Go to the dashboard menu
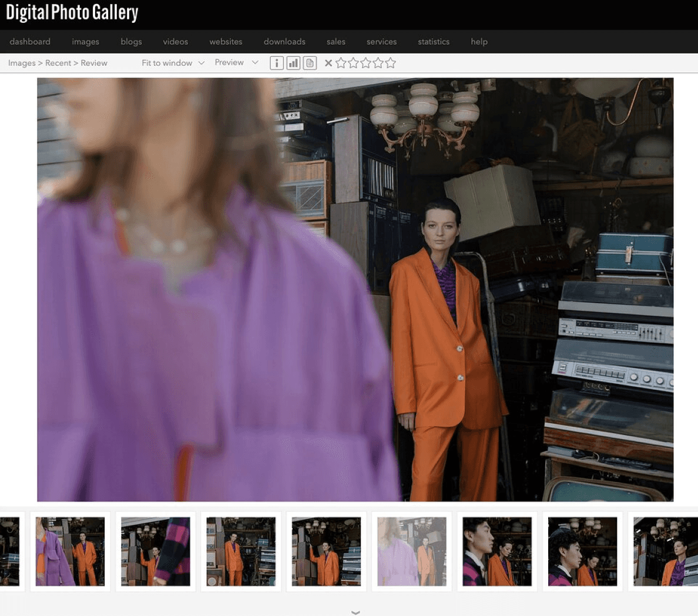698x616 pixels. 30,41
